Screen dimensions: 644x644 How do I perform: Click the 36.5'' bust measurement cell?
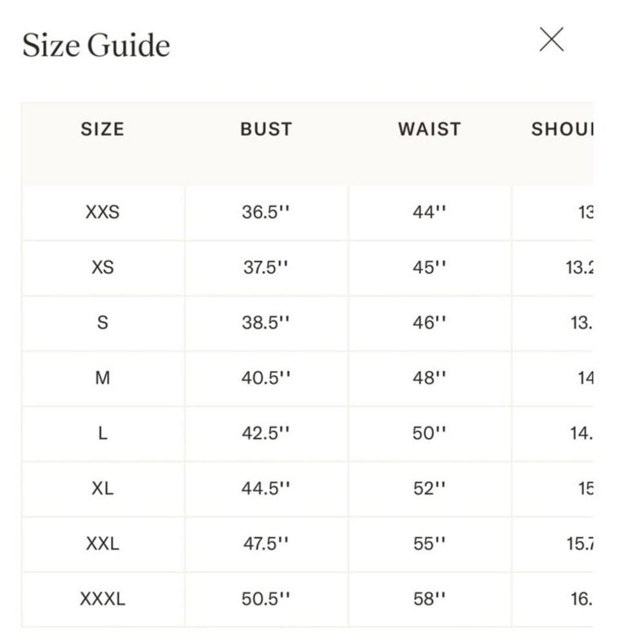click(266, 213)
